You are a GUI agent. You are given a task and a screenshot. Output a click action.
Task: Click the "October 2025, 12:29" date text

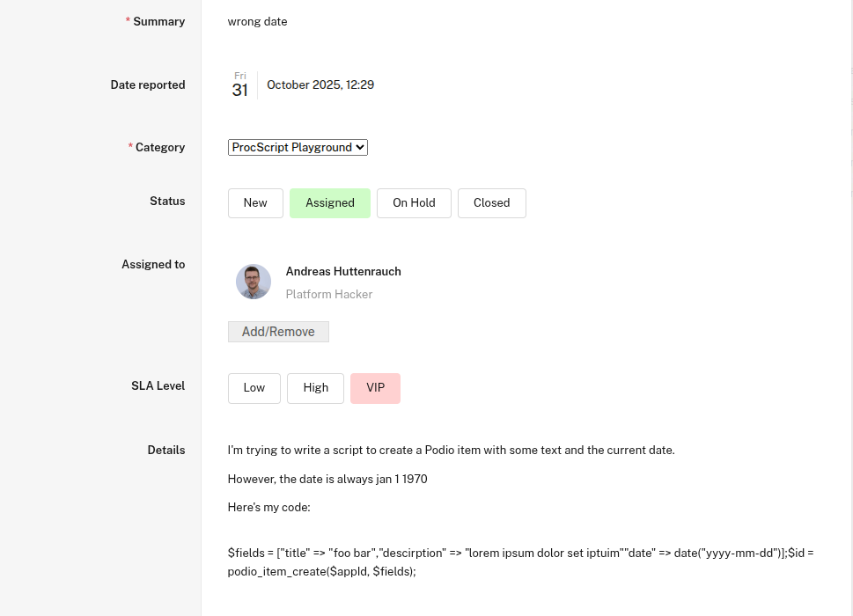pos(320,85)
